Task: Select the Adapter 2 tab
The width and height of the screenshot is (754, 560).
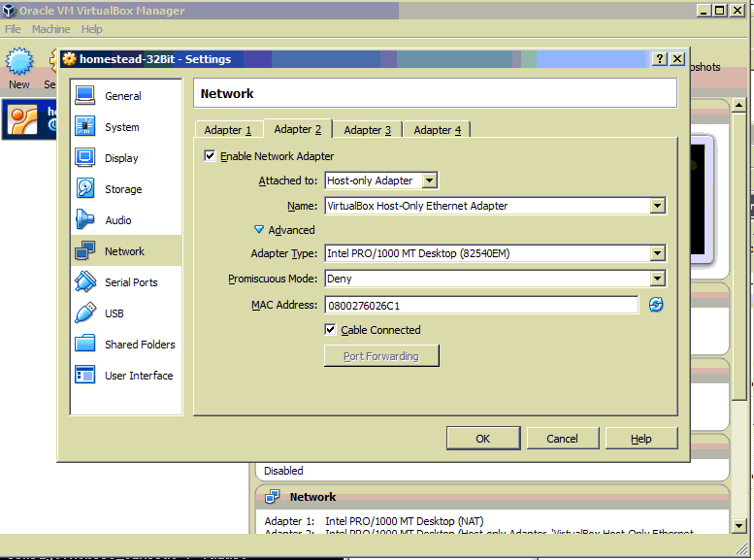Action: click(298, 129)
